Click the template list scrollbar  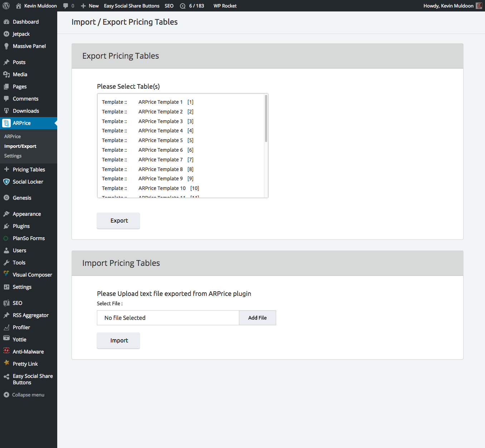(x=266, y=118)
